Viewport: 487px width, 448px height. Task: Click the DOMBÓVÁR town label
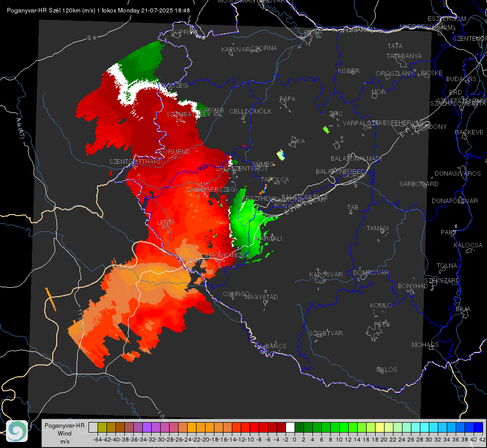[371, 273]
